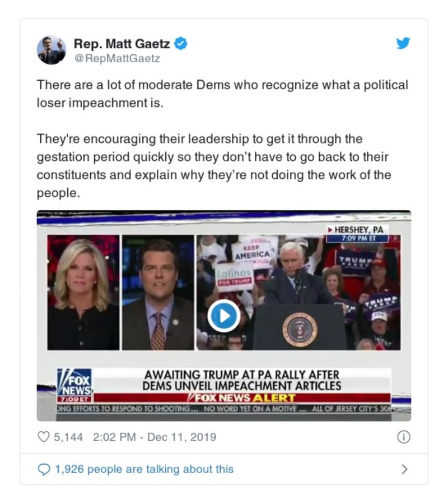This screenshot has width=448, height=504.
Task: Open the tweet timestamp Dec 11, 2019
Action: (x=155, y=437)
